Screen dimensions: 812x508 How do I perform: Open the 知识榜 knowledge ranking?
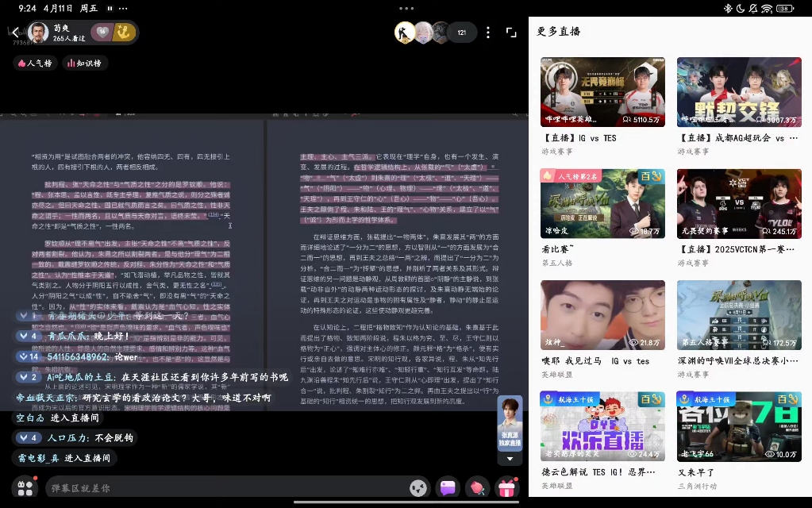click(84, 63)
